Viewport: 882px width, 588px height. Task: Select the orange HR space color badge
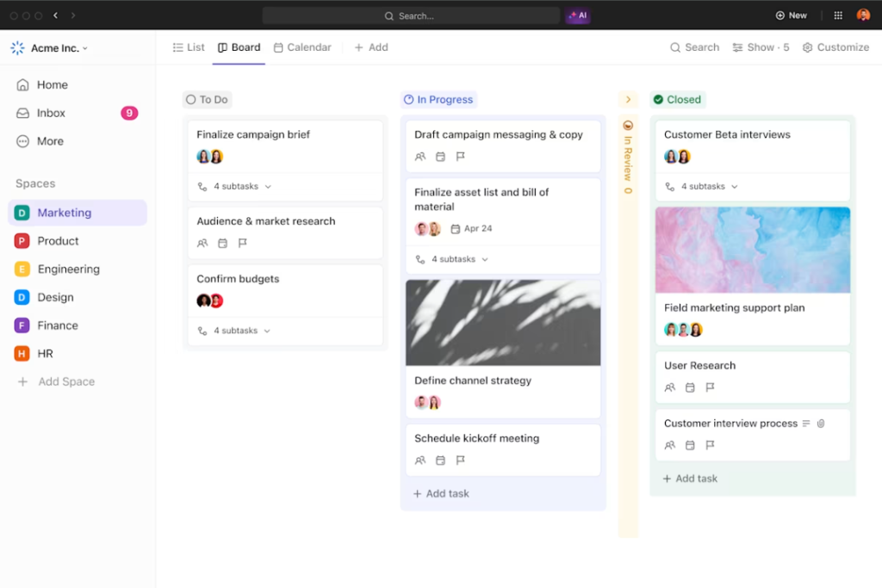pyautogui.click(x=22, y=354)
